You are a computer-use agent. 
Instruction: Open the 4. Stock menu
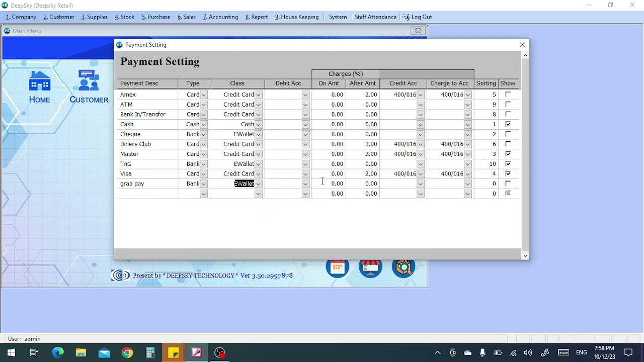pyautogui.click(x=124, y=17)
